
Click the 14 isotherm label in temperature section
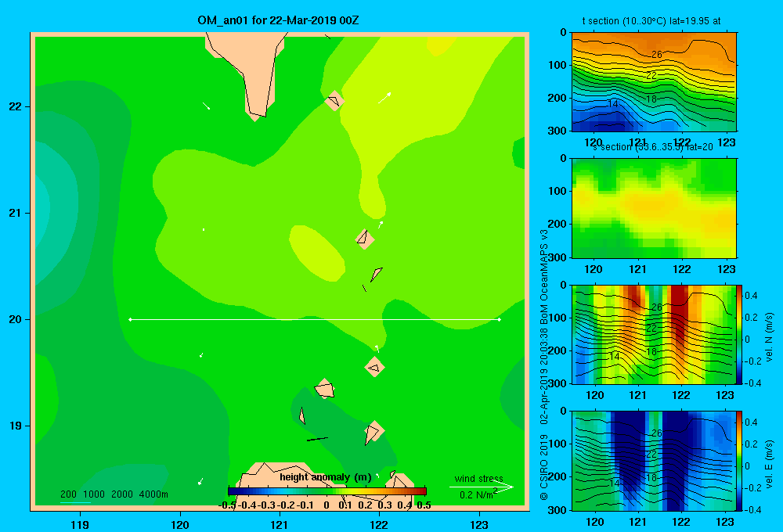(x=613, y=104)
